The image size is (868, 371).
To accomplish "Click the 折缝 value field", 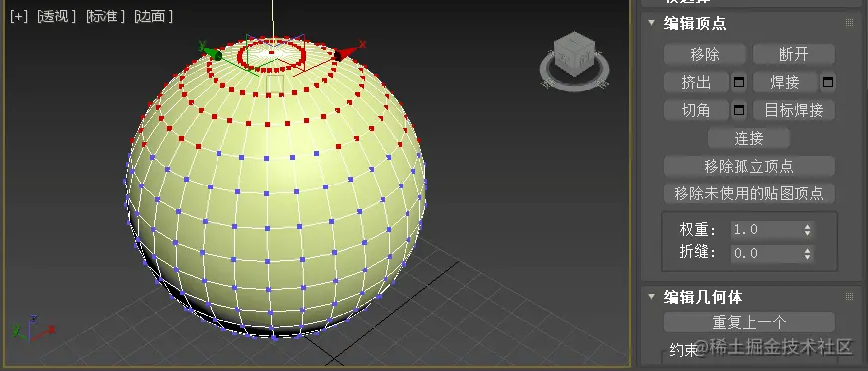I will (766, 253).
